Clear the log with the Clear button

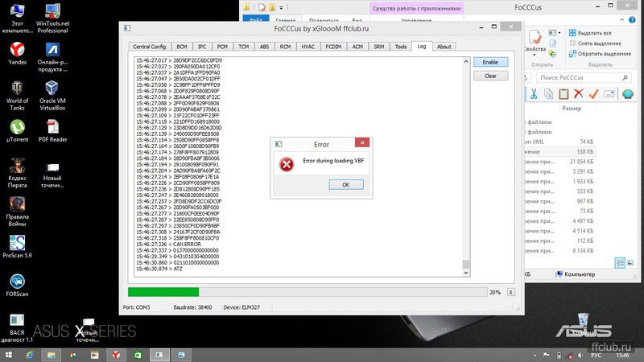(x=490, y=76)
